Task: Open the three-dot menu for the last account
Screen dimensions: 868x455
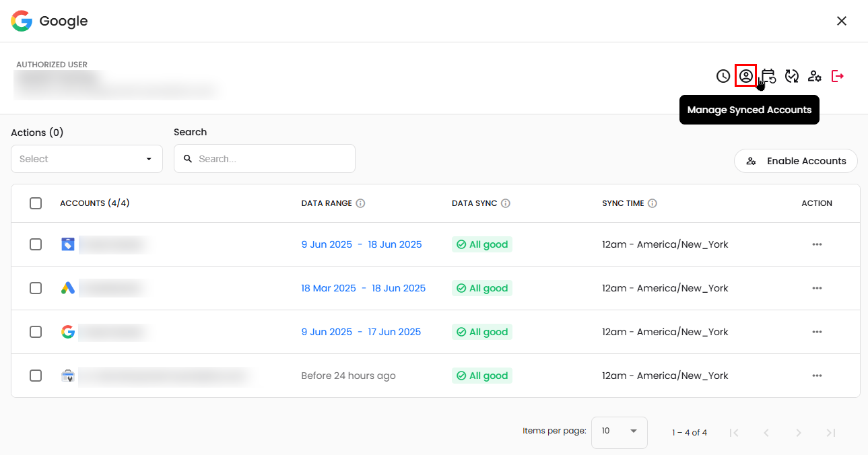Action: [817, 376]
